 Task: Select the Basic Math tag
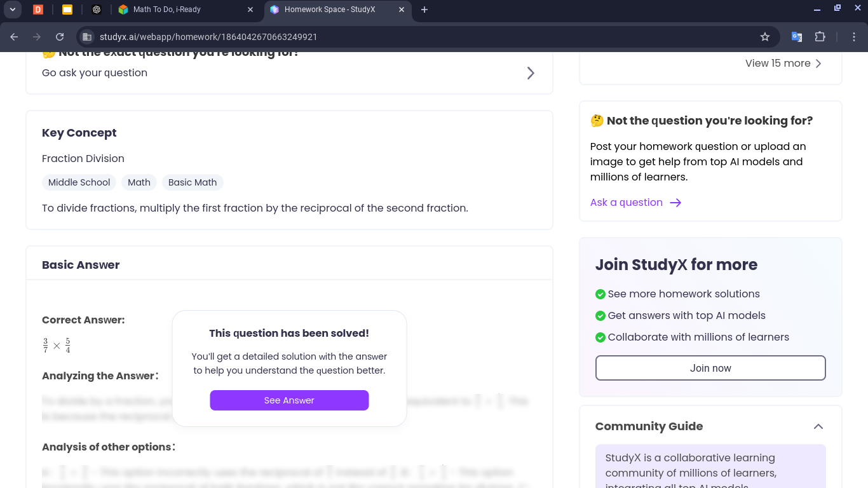pyautogui.click(x=193, y=182)
